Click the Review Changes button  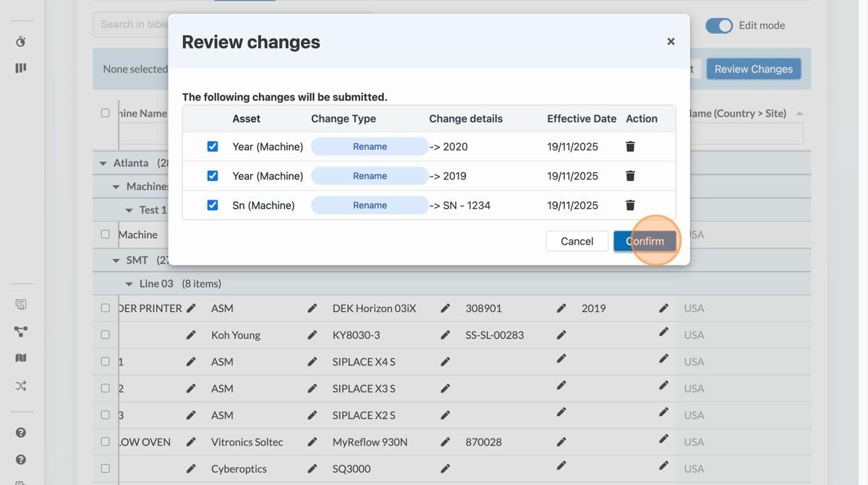pyautogui.click(x=753, y=69)
